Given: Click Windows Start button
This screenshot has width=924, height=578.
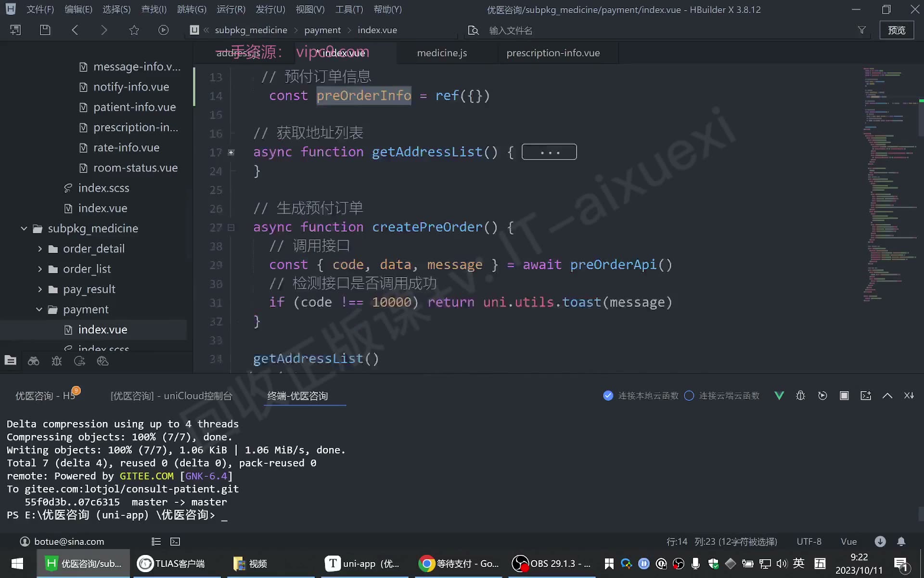Looking at the screenshot, I should point(17,564).
